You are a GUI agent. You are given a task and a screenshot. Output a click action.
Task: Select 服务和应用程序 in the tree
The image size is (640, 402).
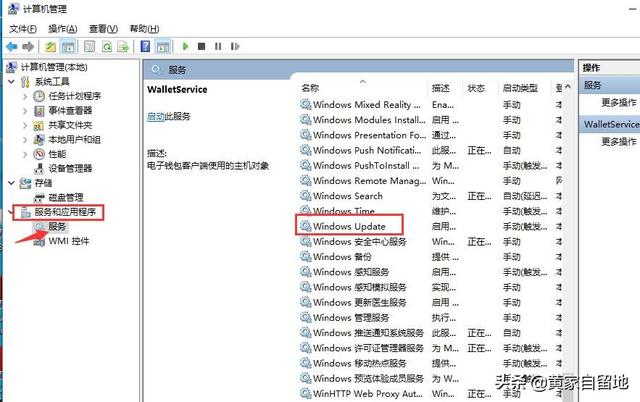click(x=65, y=212)
